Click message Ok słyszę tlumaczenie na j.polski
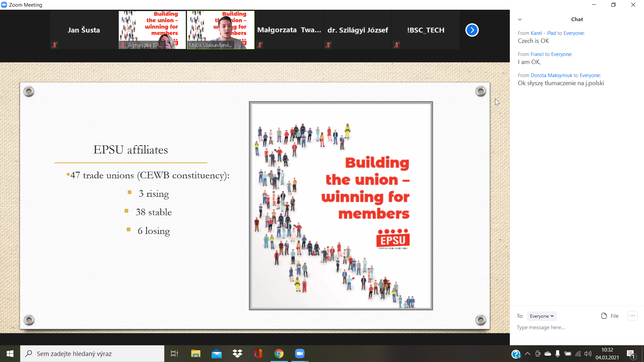 (x=561, y=83)
